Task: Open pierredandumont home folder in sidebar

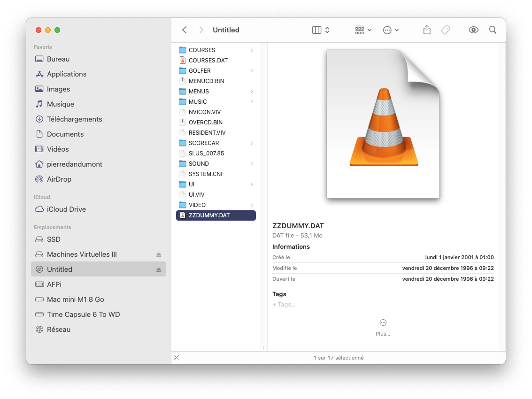Action: point(99,164)
